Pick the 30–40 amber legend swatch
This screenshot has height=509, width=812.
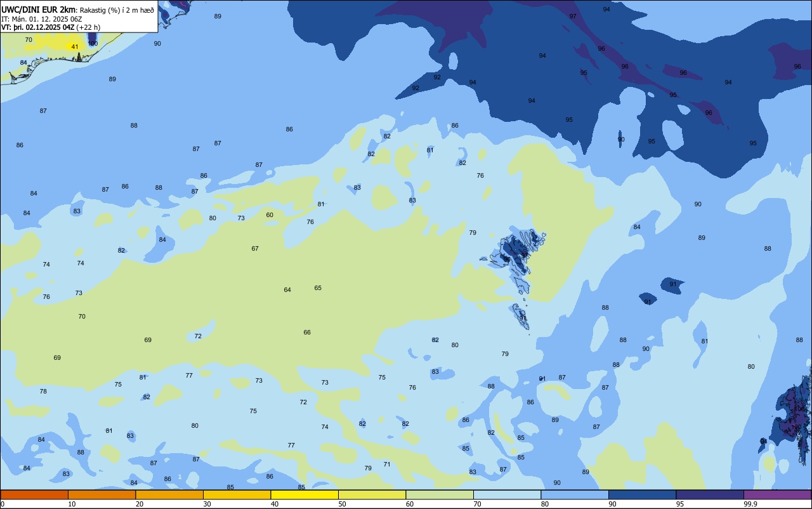[237, 494]
